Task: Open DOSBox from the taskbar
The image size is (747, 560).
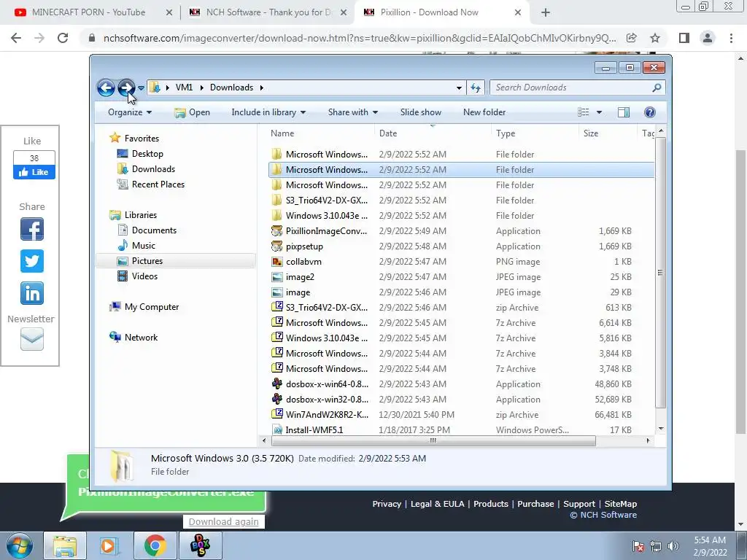Action: (200, 545)
